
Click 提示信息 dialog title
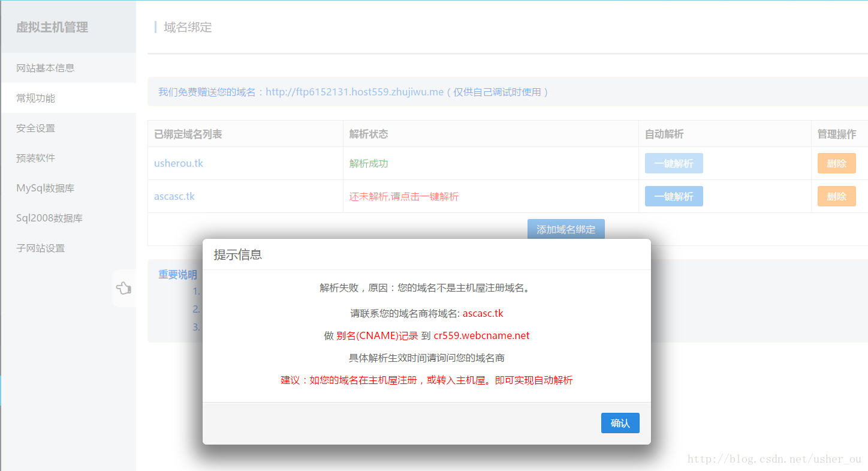(238, 254)
